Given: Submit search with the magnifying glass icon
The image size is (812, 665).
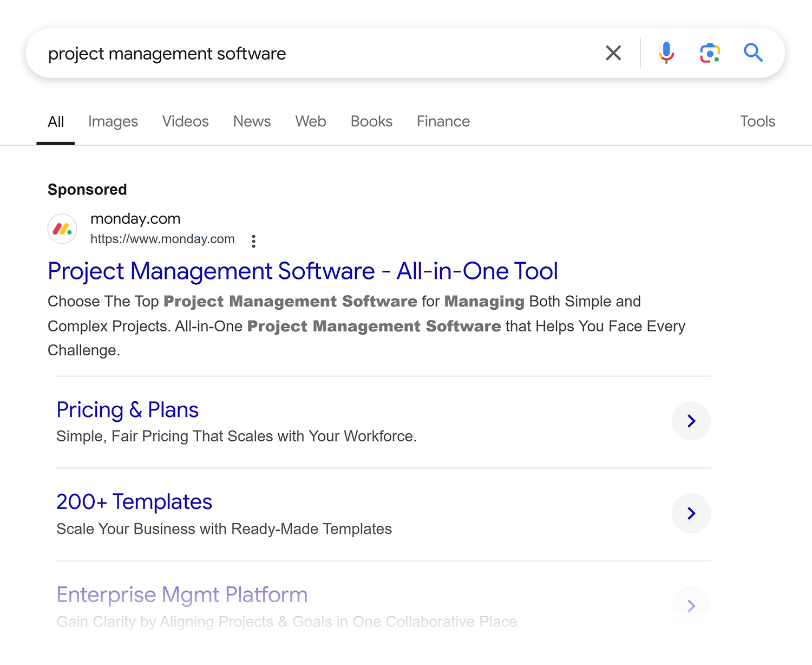Looking at the screenshot, I should tap(753, 53).
